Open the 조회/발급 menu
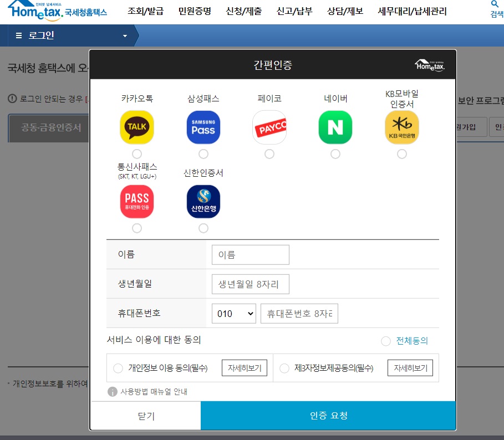The width and height of the screenshot is (504, 440). coord(145,11)
